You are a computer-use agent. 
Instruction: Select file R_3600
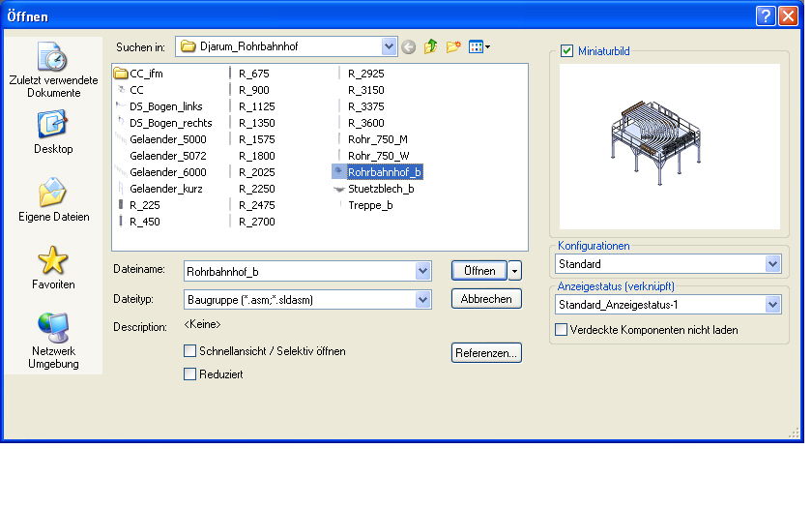coord(366,123)
